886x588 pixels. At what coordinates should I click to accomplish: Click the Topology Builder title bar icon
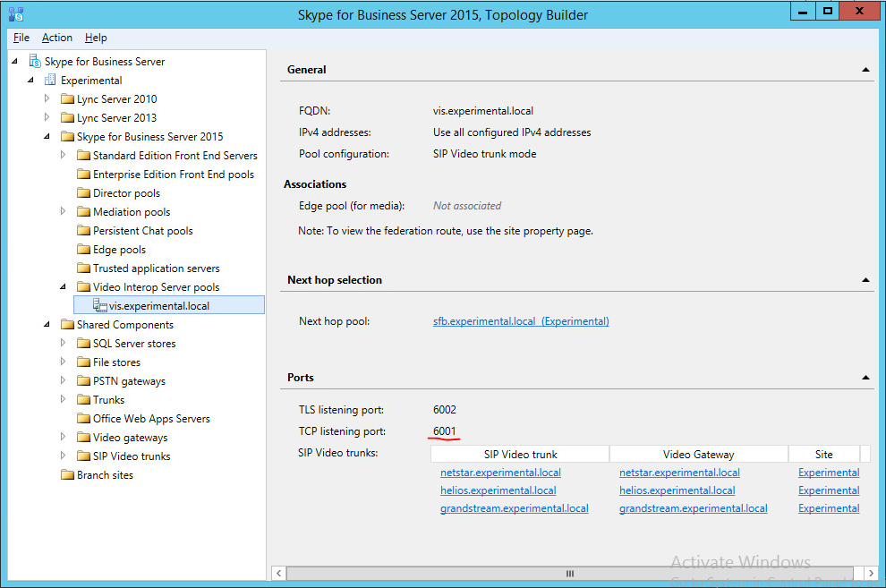15,14
